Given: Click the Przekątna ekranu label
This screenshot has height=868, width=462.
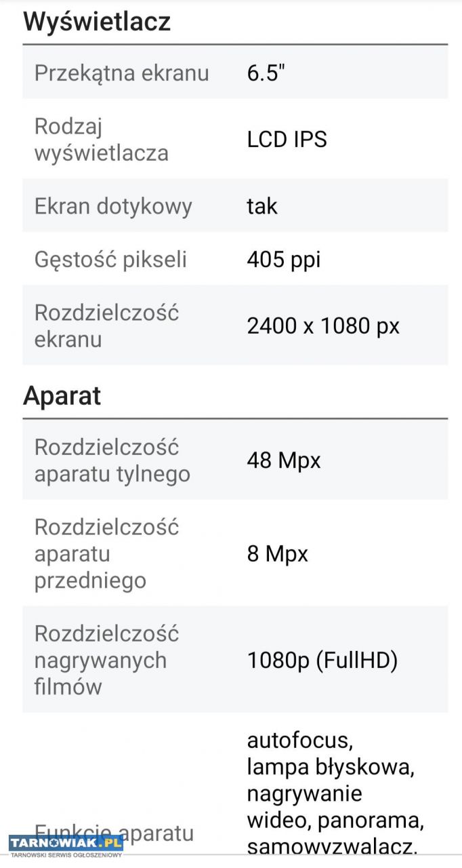Looking at the screenshot, I should click(x=122, y=73).
